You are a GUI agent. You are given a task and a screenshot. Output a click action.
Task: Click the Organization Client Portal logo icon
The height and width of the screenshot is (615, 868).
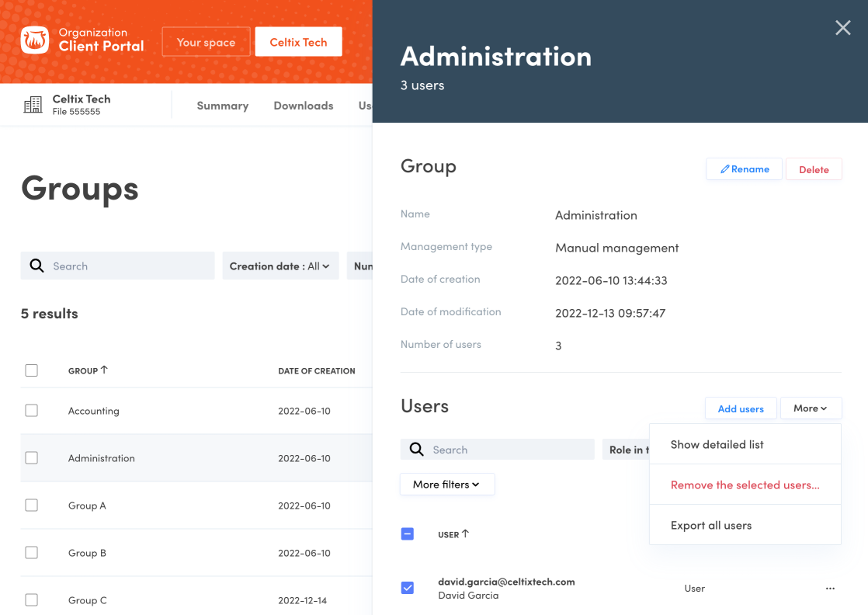[34, 41]
